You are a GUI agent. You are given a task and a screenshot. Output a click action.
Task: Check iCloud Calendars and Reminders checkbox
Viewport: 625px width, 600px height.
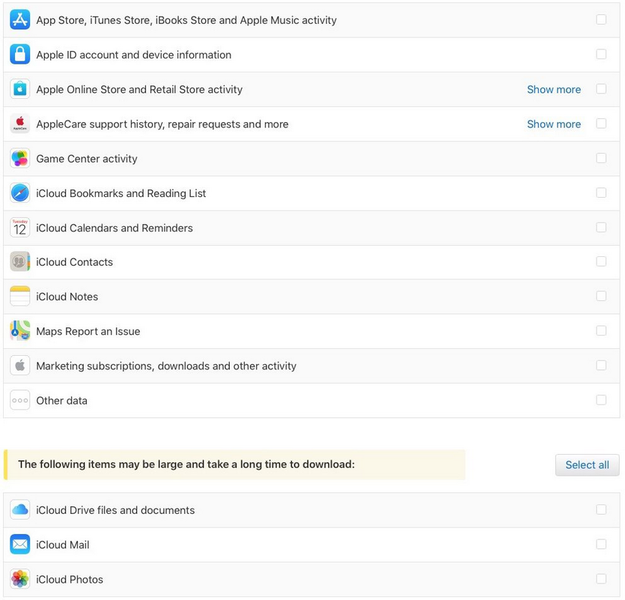pyautogui.click(x=601, y=227)
